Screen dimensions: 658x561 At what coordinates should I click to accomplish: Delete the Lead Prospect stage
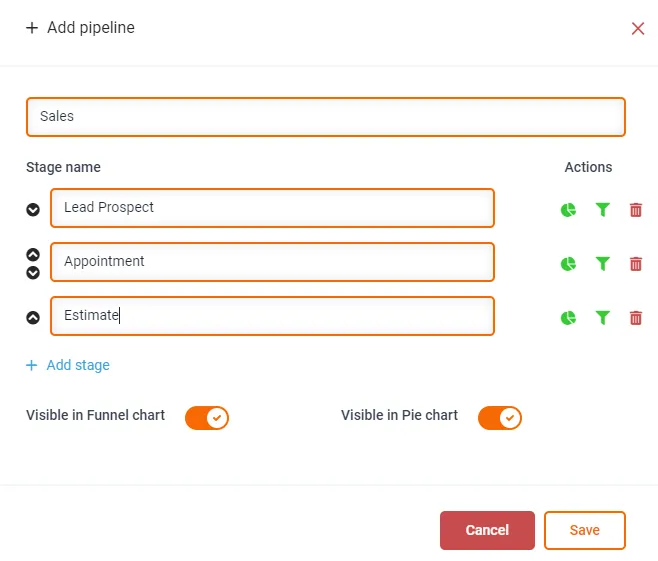coord(636,210)
